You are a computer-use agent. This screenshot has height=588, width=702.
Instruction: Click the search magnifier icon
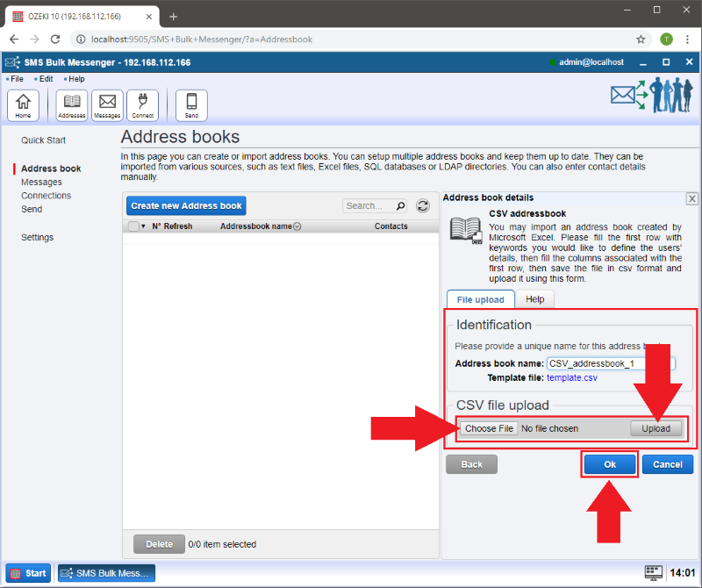pyautogui.click(x=401, y=206)
